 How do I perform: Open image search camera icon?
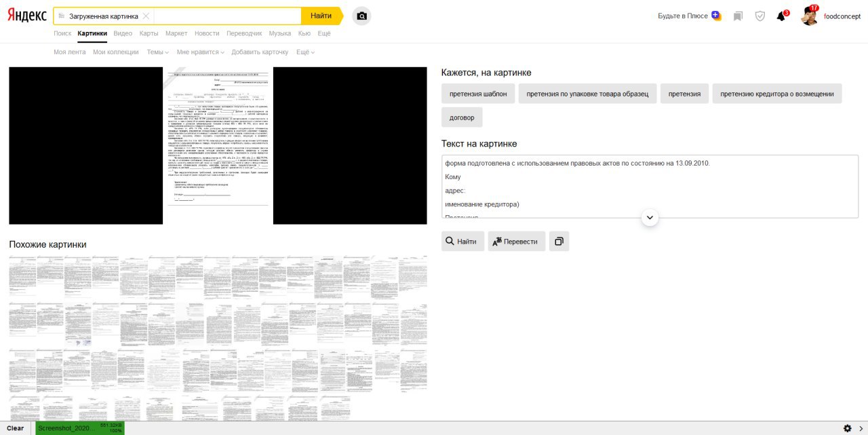[362, 16]
